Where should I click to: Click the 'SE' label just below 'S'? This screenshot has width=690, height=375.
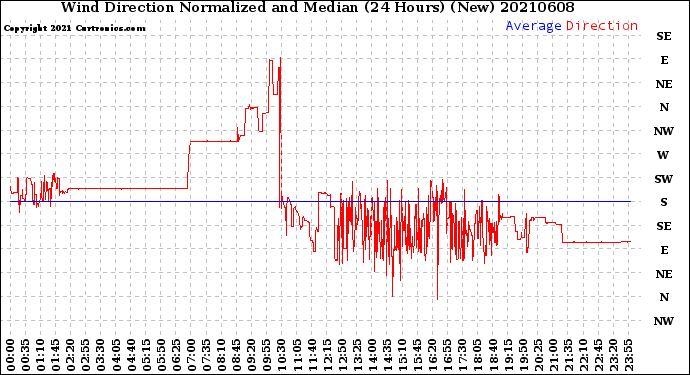pos(664,226)
